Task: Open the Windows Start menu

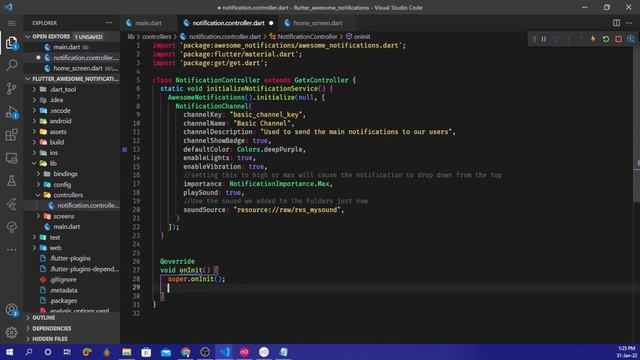Action: pos(9,352)
